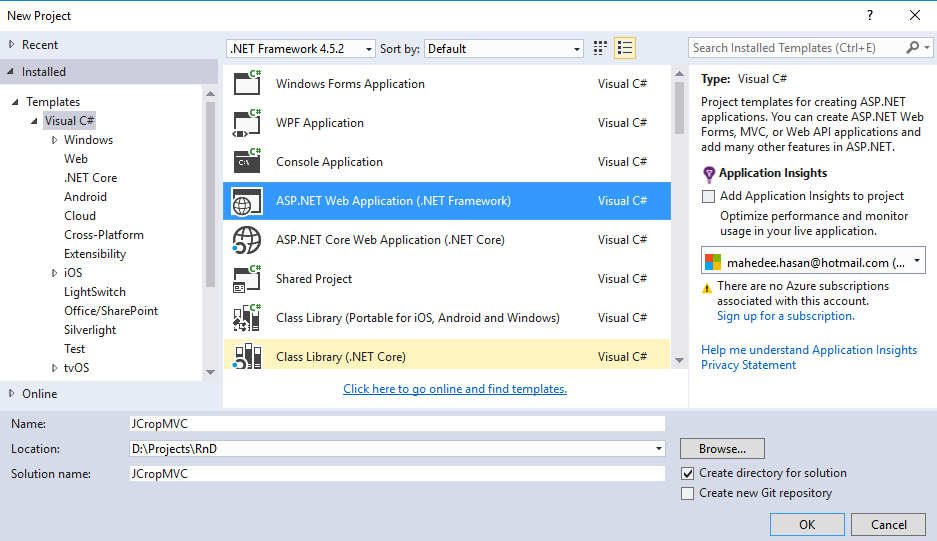Image resolution: width=937 pixels, height=541 pixels.
Task: Open the .NET Framework version dropdown
Action: pyautogui.click(x=301, y=49)
